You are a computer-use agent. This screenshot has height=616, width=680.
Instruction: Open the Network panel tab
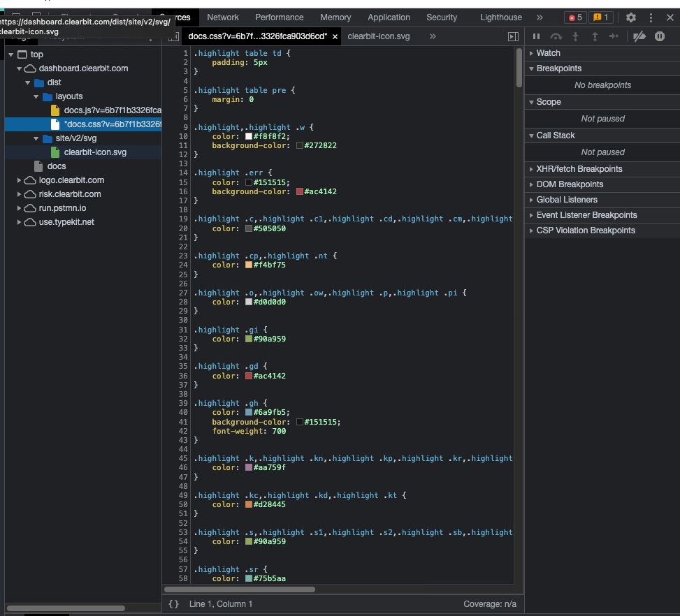223,17
